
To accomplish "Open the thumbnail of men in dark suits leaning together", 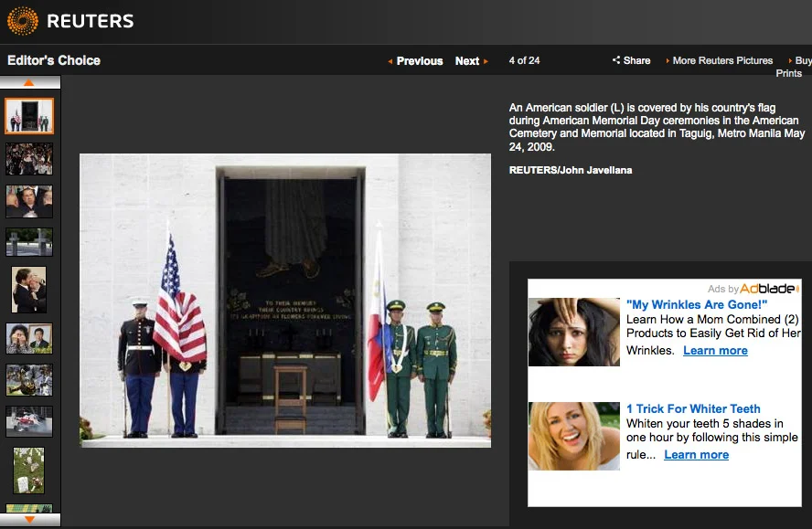I will pyautogui.click(x=29, y=201).
